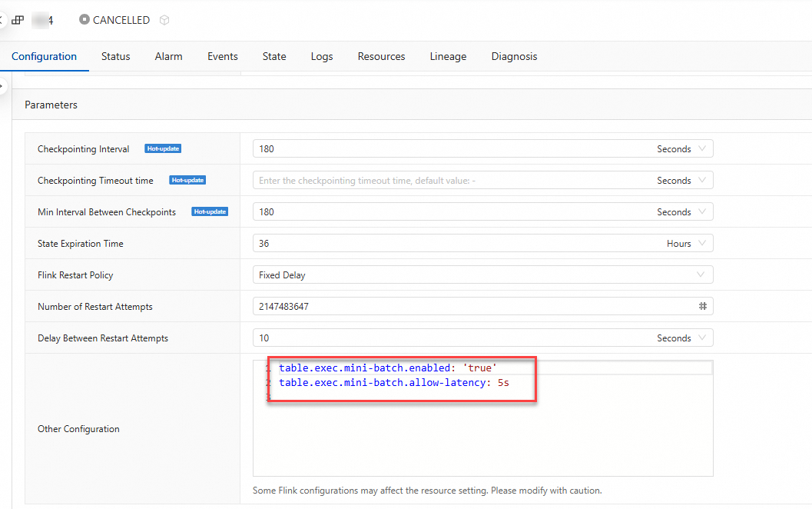Screen dimensions: 812x509
Task: Click inside the Other Configuration code editor
Action: click(x=482, y=438)
